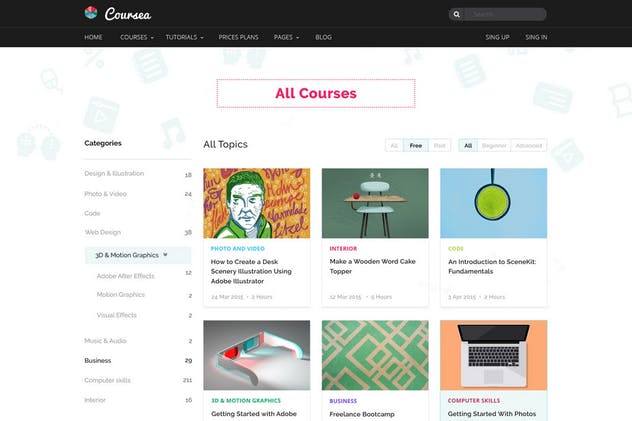Viewport: 632px width, 421px height.
Task: Click the 3D & Motion Graphics card tag
Action: pyautogui.click(x=246, y=400)
